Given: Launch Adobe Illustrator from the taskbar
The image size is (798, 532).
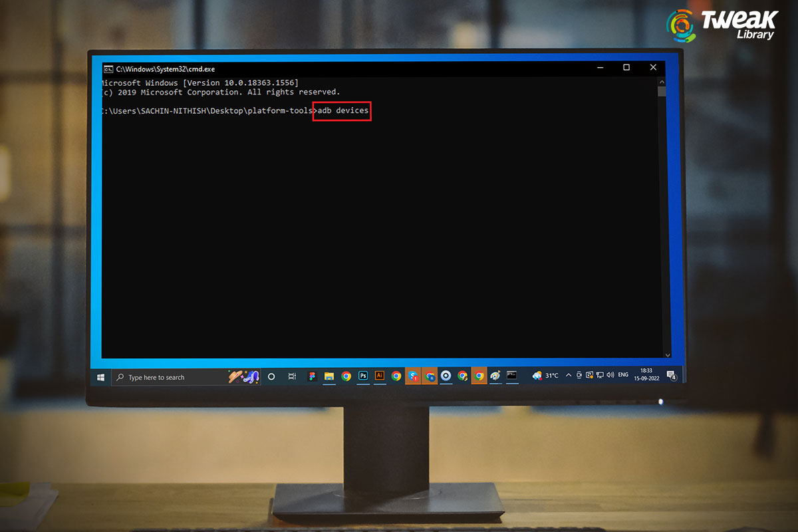Looking at the screenshot, I should point(379,376).
